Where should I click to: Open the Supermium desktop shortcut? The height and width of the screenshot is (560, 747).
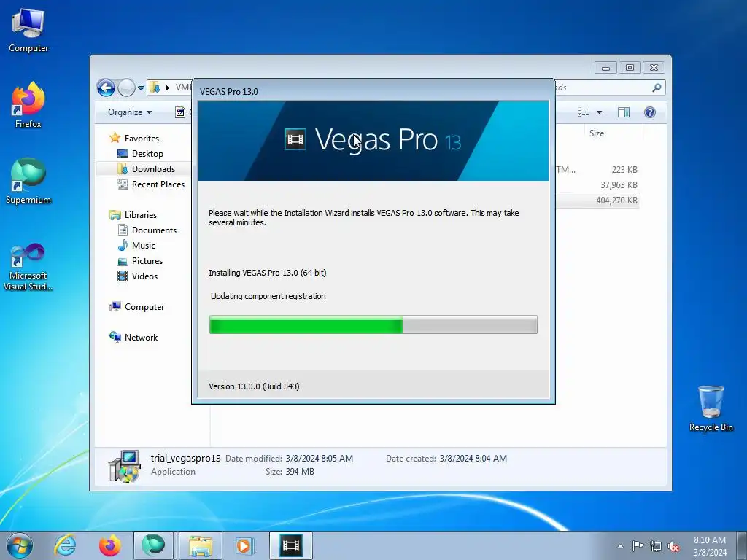pos(28,181)
